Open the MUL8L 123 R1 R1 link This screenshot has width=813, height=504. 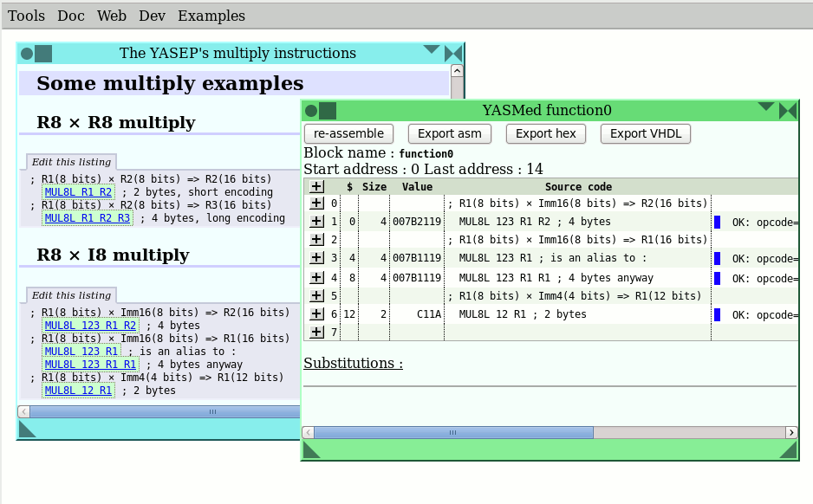click(x=90, y=364)
